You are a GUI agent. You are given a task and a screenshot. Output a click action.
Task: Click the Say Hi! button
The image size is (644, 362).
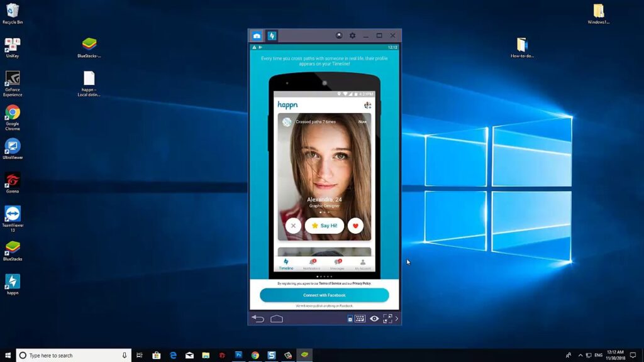(x=325, y=226)
